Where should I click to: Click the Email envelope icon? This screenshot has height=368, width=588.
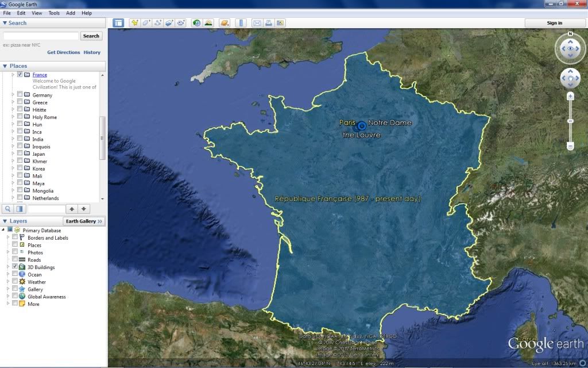[257, 23]
